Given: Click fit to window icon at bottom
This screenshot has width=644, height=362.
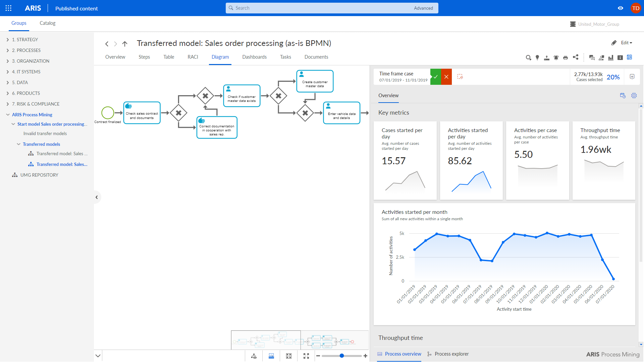Looking at the screenshot, I should [x=289, y=356].
